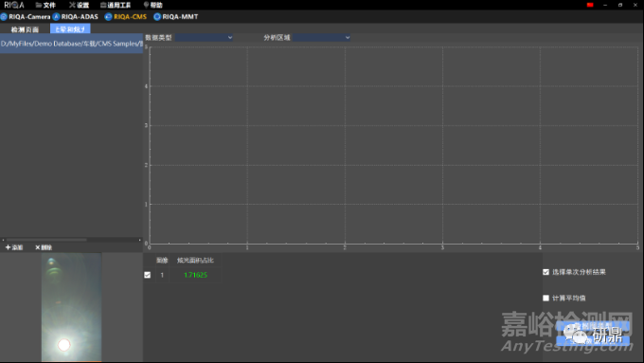
Task: Click the 添加 plus button
Action: [14, 247]
